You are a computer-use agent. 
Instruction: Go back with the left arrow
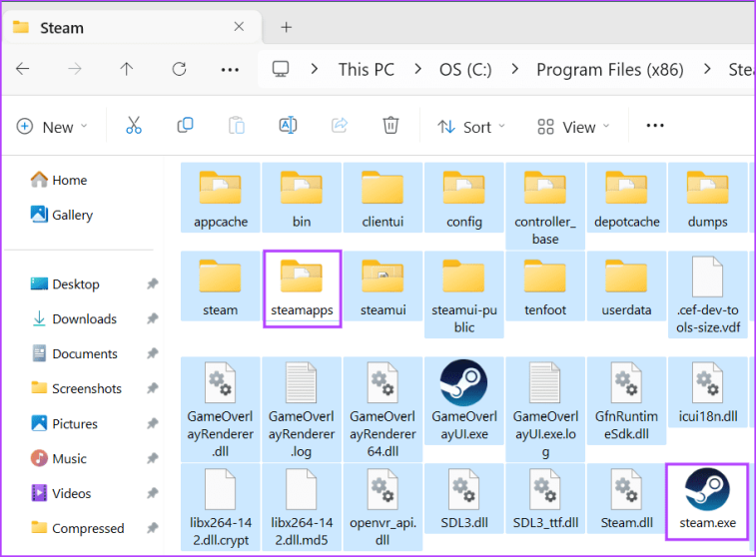23,69
